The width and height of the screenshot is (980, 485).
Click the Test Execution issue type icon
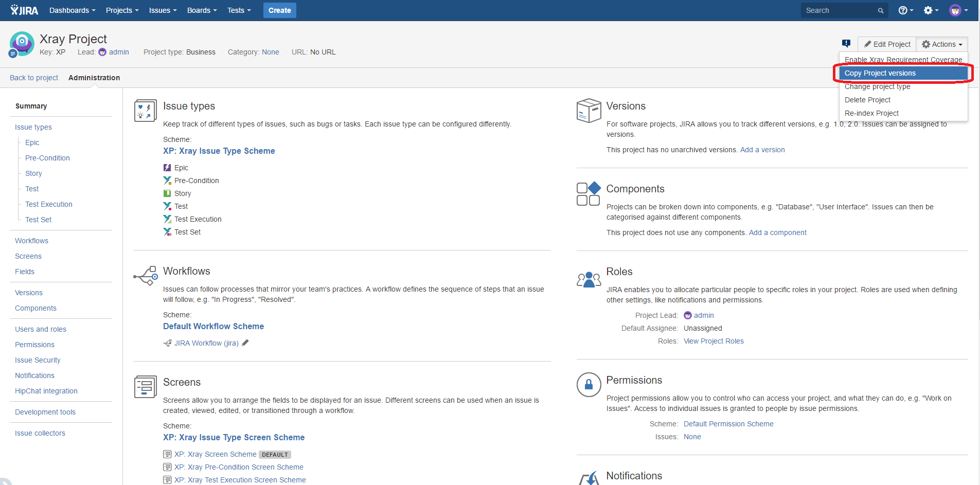tap(167, 219)
